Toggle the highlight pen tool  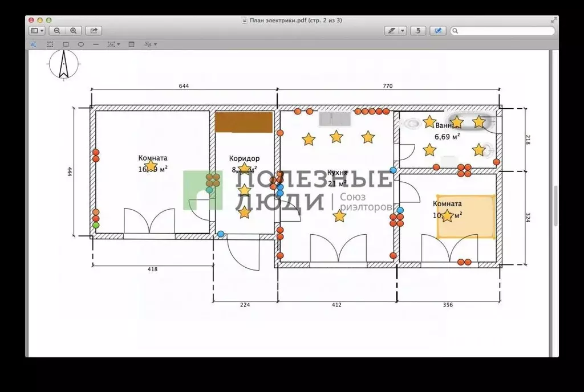click(x=391, y=31)
